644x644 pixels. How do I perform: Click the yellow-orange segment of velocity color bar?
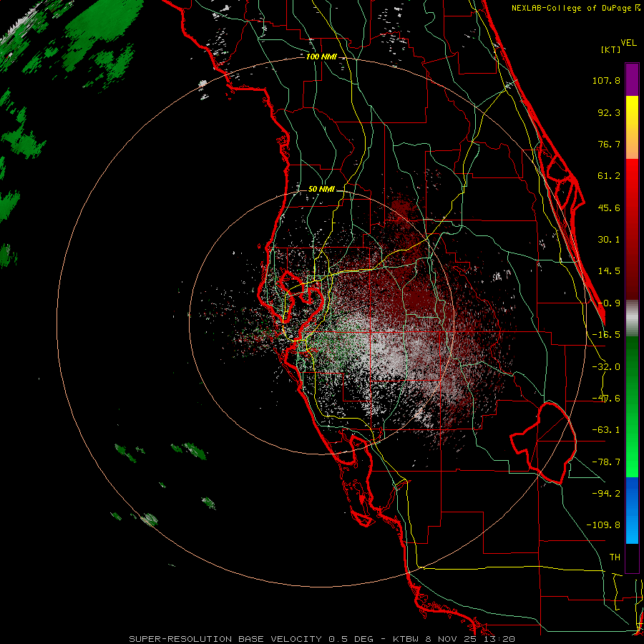point(632,127)
